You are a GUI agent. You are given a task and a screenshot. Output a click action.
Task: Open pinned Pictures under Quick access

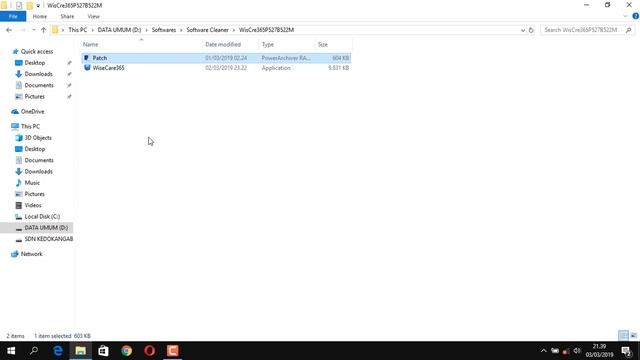coord(35,97)
